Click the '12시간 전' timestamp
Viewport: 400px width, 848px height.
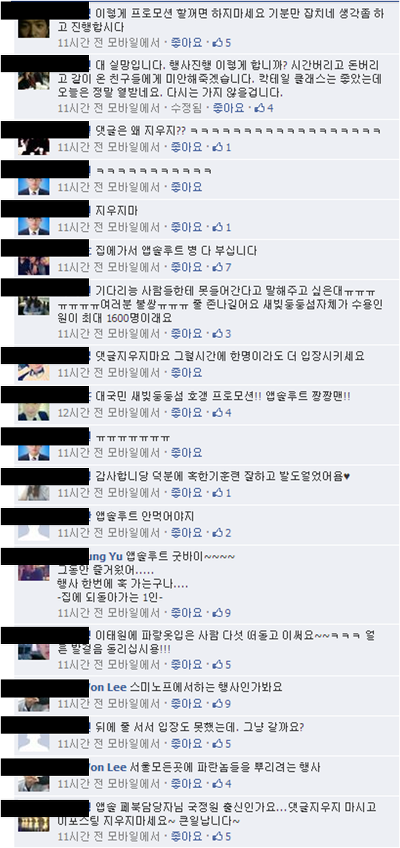pyautogui.click(x=79, y=413)
